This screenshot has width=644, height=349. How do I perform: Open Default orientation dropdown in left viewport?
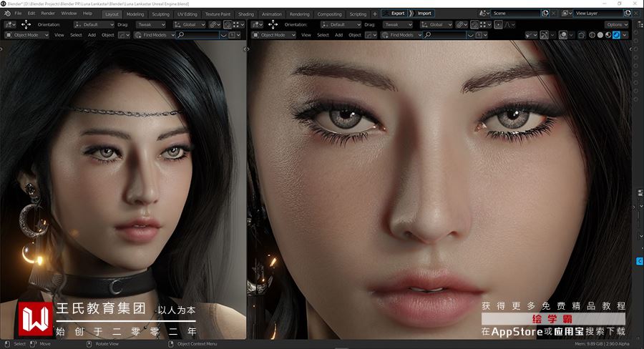[94, 24]
